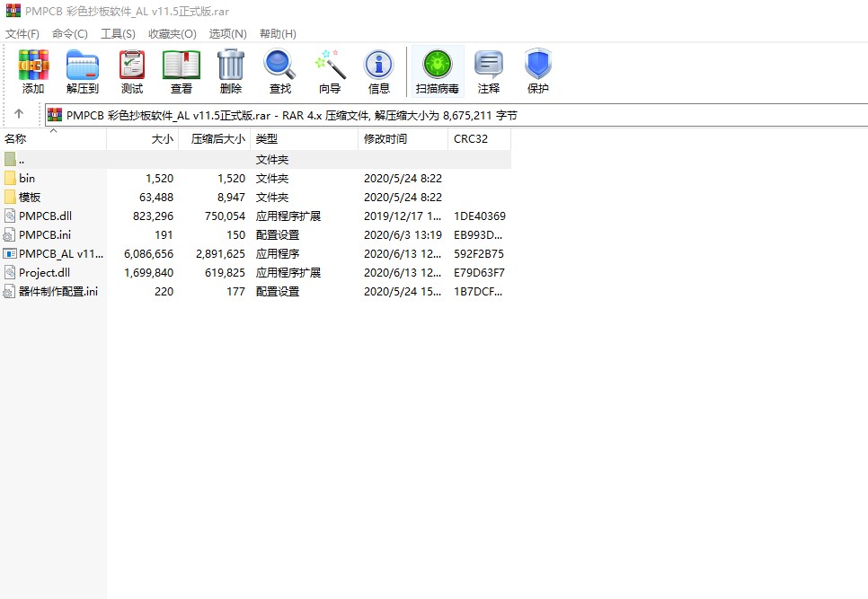The image size is (868, 599).
Task: Sort by the 类型 column header
Action: 305,139
